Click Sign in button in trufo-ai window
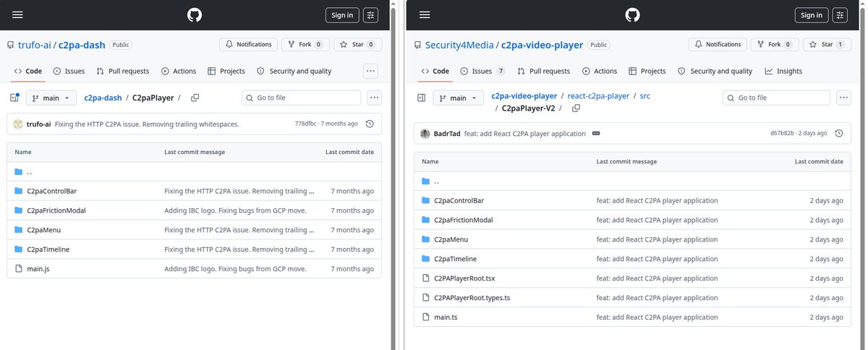868x350 pixels. (x=342, y=15)
